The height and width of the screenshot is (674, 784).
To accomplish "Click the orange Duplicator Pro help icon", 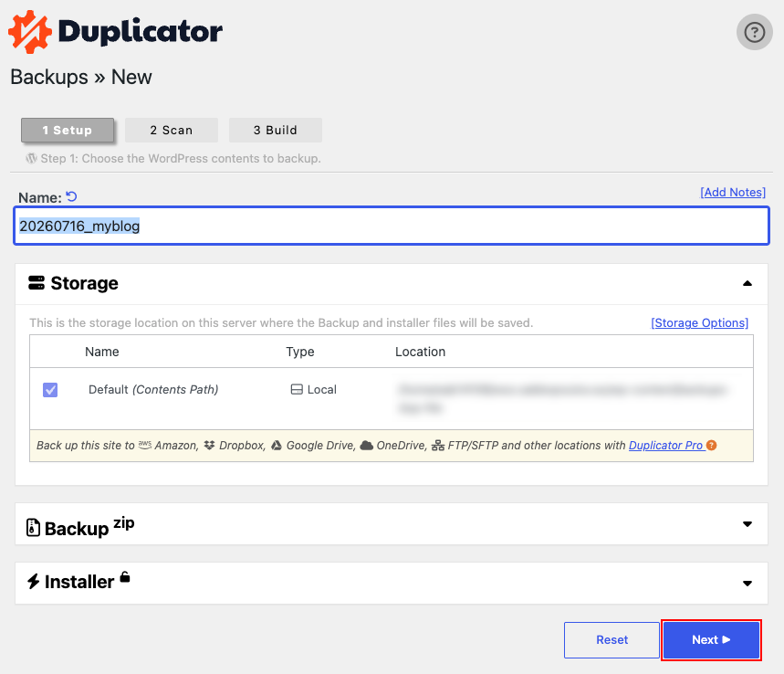I will pyautogui.click(x=712, y=445).
